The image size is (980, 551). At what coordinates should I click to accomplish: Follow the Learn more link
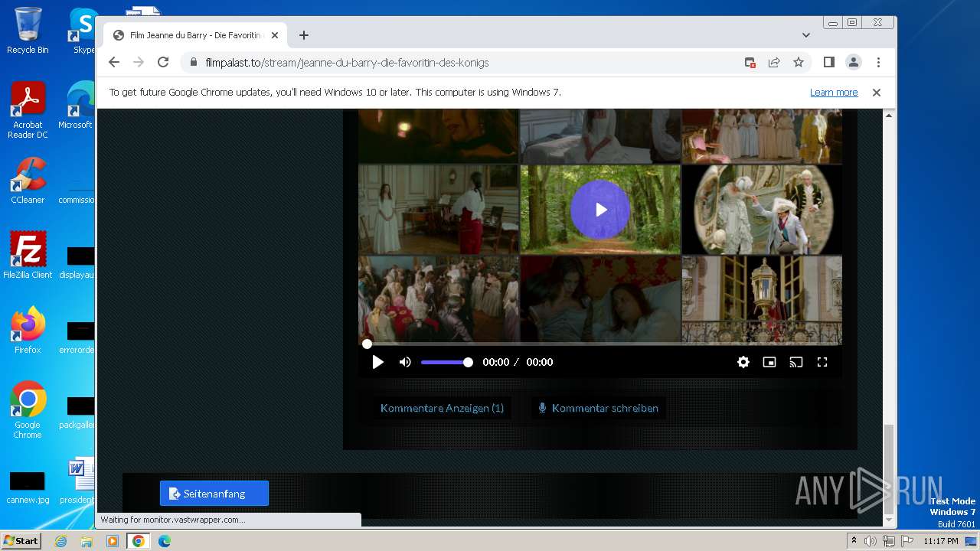(834, 93)
